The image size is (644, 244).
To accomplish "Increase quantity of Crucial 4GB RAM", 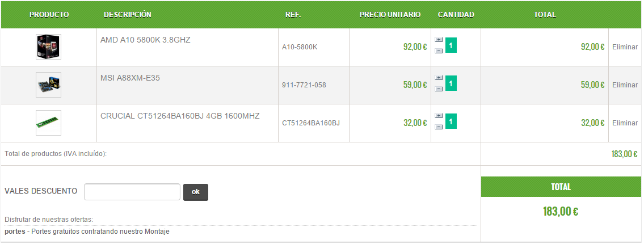I will point(439,116).
